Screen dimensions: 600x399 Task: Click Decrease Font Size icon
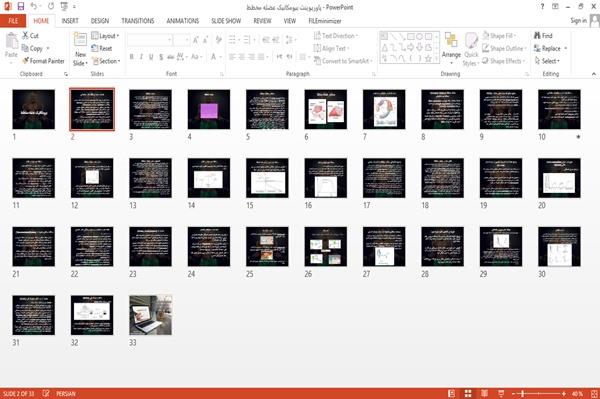point(206,40)
